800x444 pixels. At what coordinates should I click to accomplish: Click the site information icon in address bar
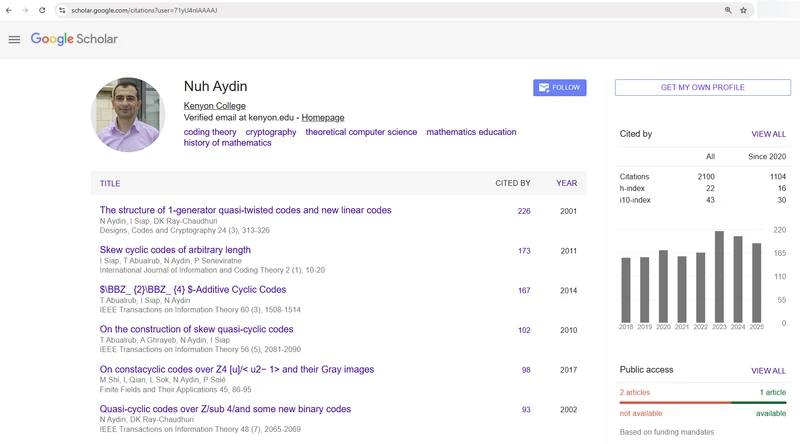click(62, 10)
